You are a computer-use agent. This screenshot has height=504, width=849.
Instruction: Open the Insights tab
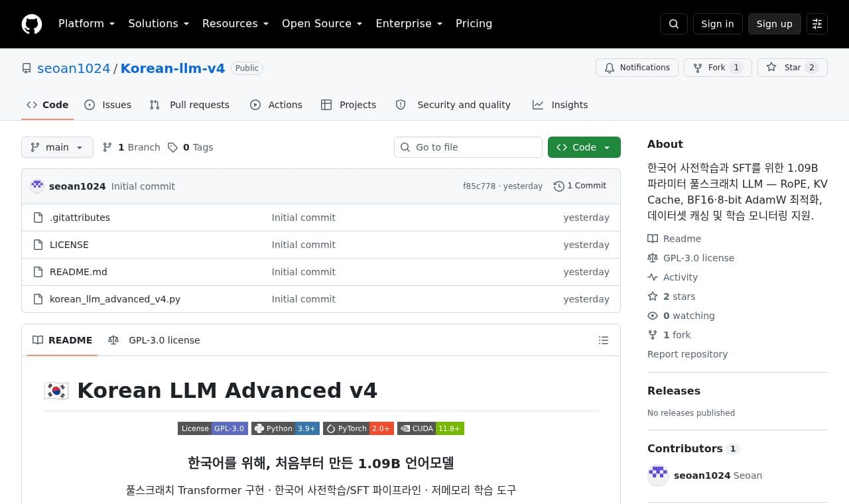pos(560,105)
